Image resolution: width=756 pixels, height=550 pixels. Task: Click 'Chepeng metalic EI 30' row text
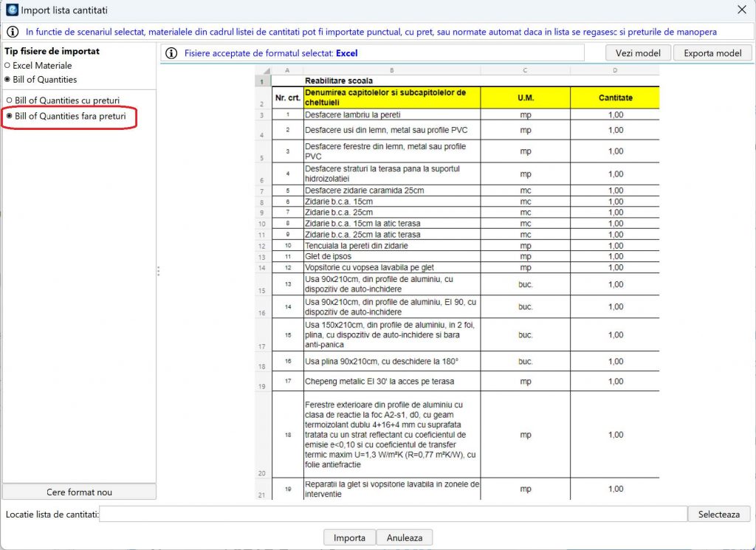click(379, 381)
